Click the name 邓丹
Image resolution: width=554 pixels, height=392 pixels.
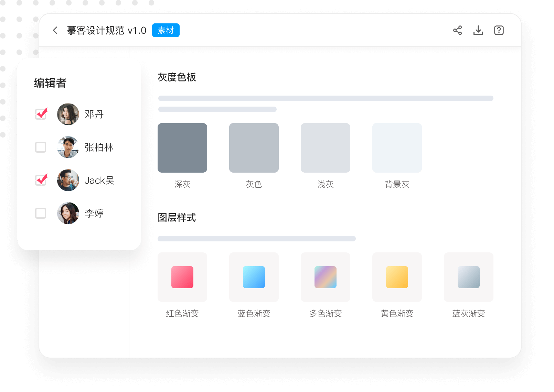[94, 114]
